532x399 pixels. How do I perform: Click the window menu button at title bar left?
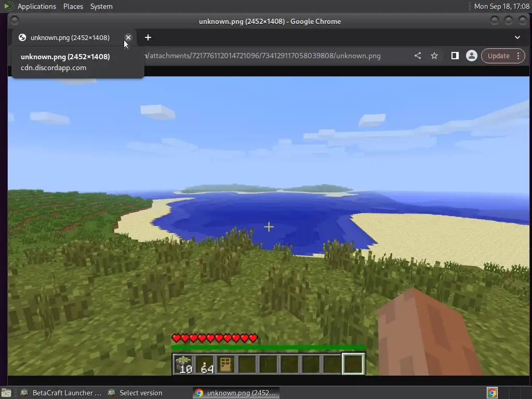(14, 21)
